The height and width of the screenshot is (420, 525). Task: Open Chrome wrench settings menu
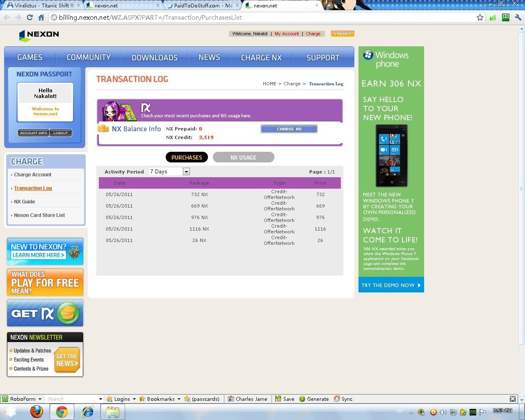518,17
